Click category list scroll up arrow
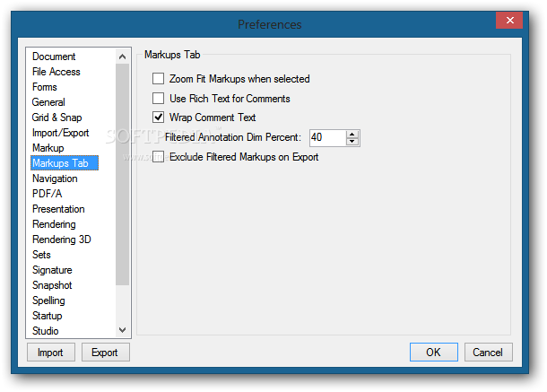 click(123, 57)
